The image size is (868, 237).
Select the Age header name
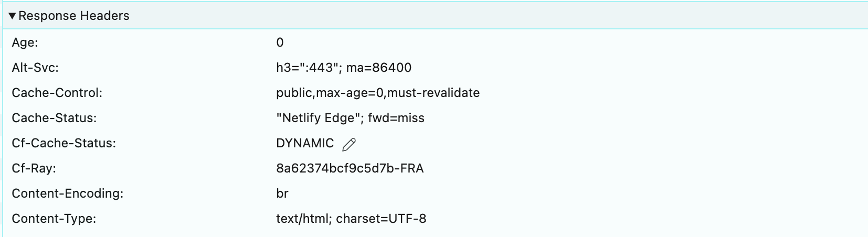click(25, 42)
